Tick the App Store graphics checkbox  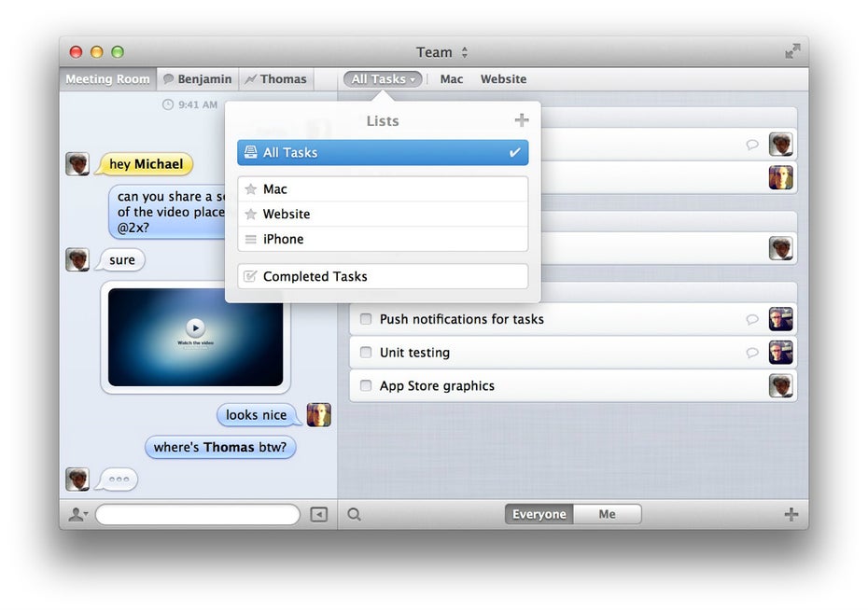click(366, 386)
